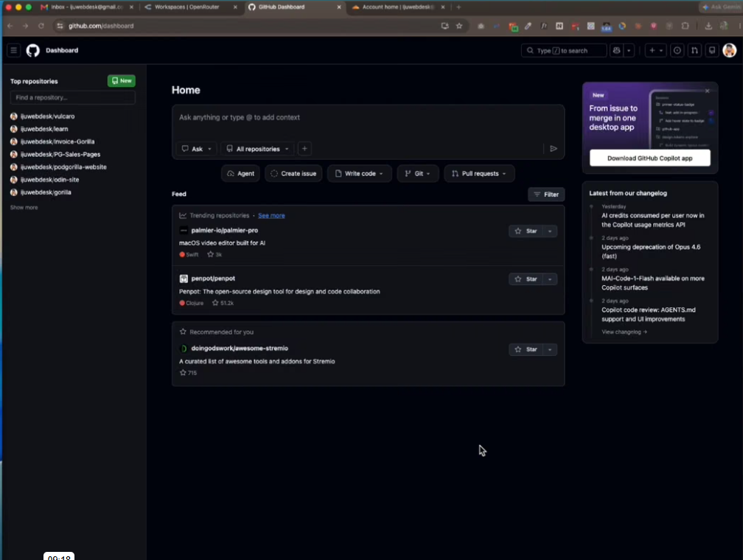
Task: Click the View changelog link
Action: tap(624, 332)
